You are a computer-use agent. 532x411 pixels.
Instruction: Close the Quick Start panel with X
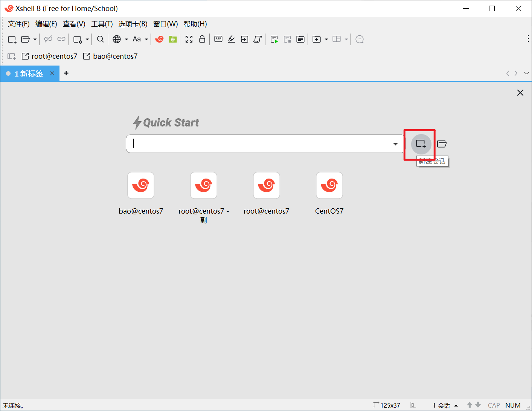pyautogui.click(x=520, y=93)
